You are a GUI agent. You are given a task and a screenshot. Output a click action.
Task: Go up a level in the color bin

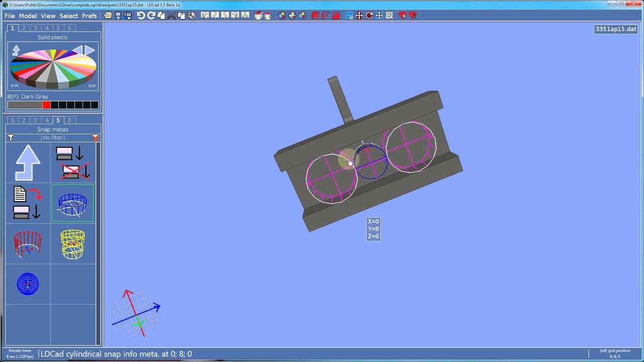16,50
